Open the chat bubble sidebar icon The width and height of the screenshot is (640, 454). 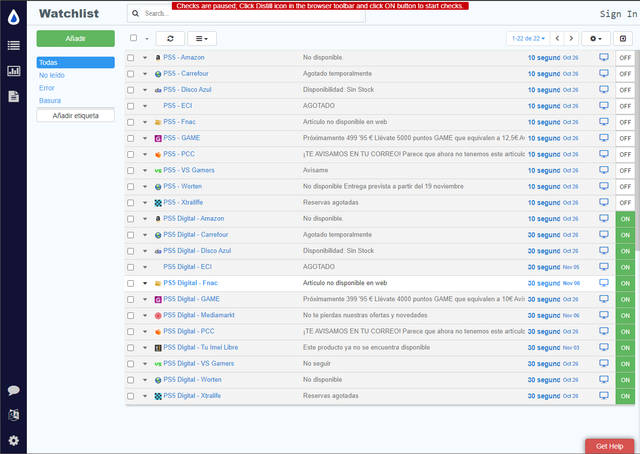[13, 390]
